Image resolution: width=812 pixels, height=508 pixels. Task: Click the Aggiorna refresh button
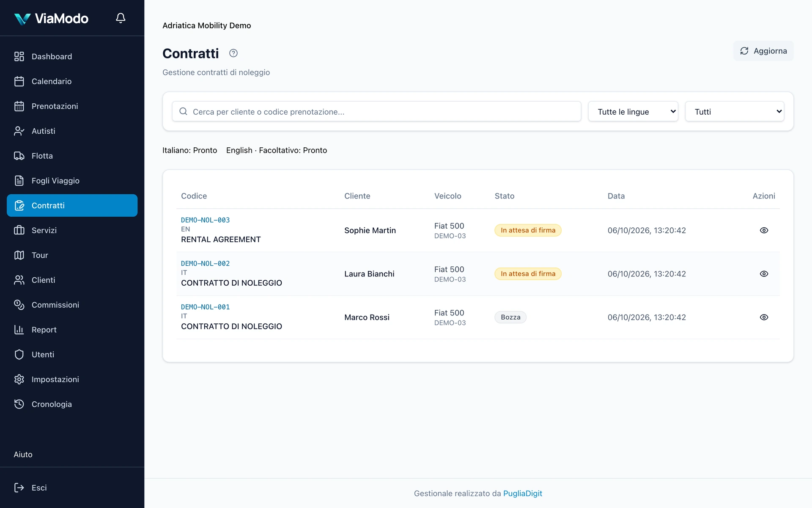tap(763, 51)
